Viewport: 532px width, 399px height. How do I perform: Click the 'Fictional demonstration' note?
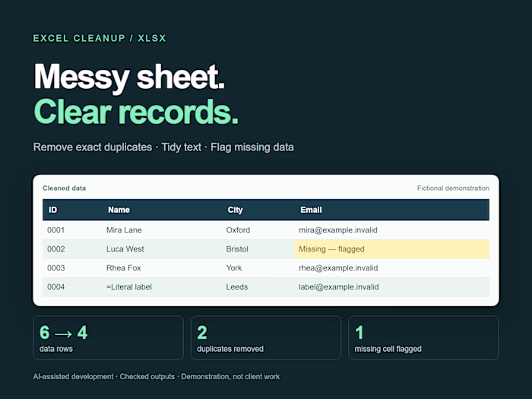(x=453, y=188)
